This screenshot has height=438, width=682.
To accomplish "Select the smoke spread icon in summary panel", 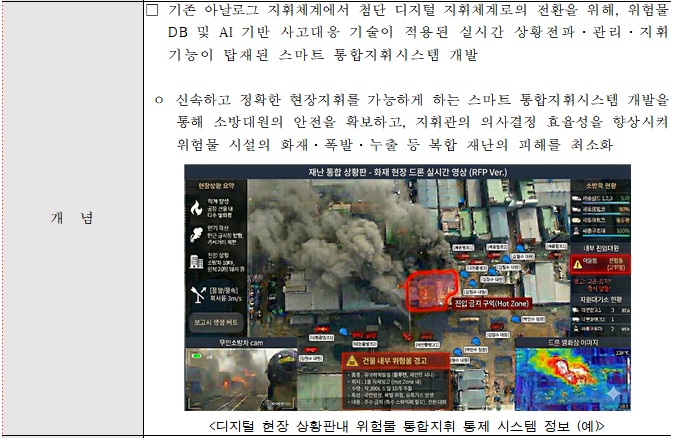I will [196, 235].
